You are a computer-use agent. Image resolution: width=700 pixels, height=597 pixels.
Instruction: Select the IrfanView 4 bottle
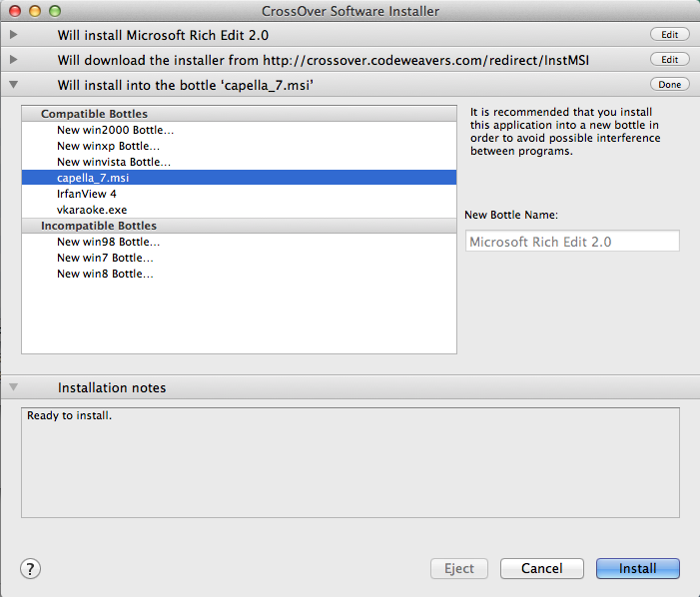tap(239, 194)
